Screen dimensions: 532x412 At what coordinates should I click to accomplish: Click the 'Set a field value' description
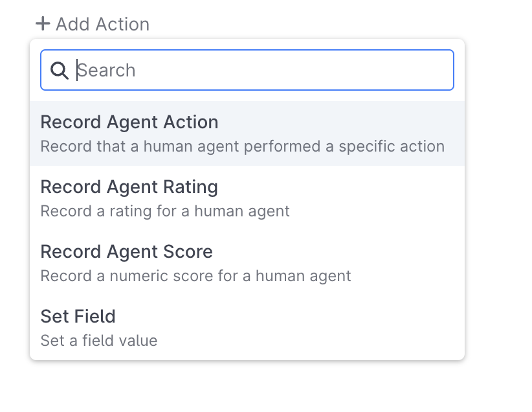tap(99, 340)
